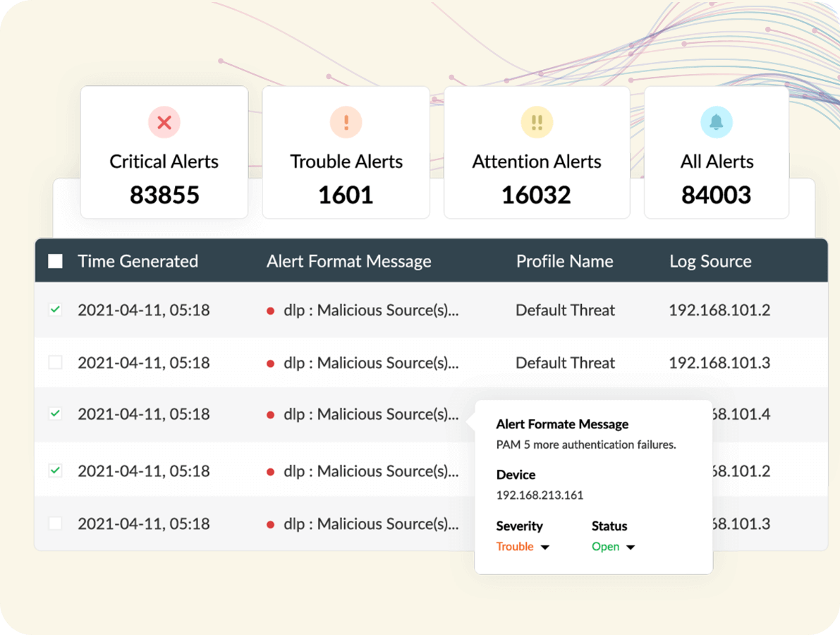Click the Critical Alerts red X icon
840x635 pixels.
(164, 122)
